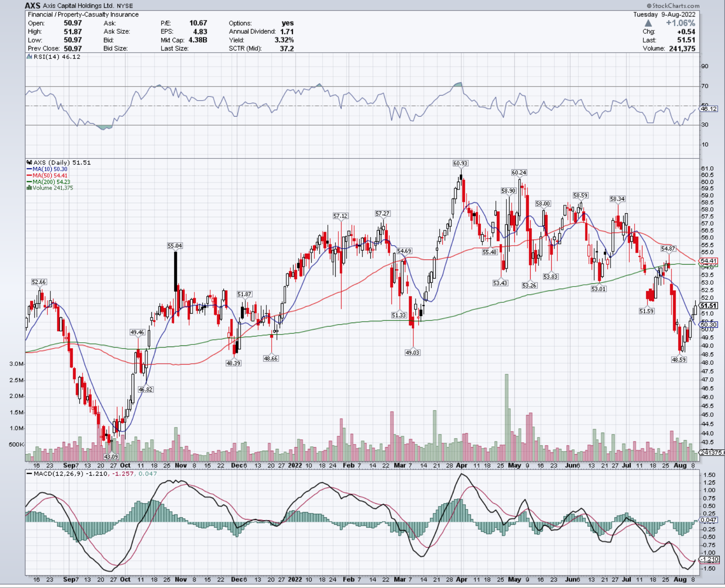The height and width of the screenshot is (588, 725).
Task: Click the Volume legend bar icon
Action: click(x=29, y=188)
